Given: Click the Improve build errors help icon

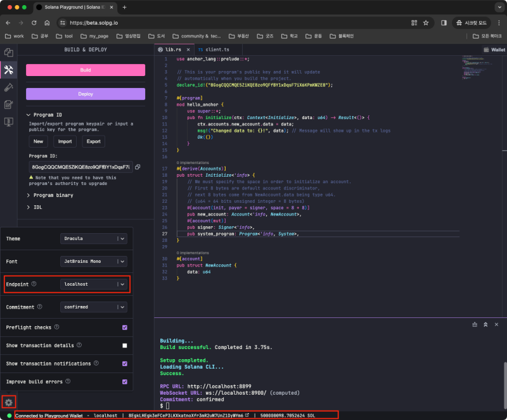Looking at the screenshot, I should click(x=68, y=381).
